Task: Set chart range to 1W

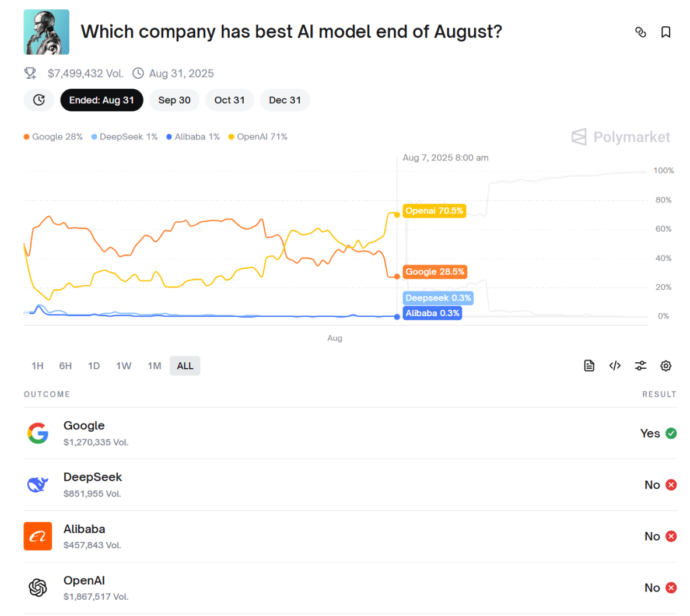Action: 124,366
